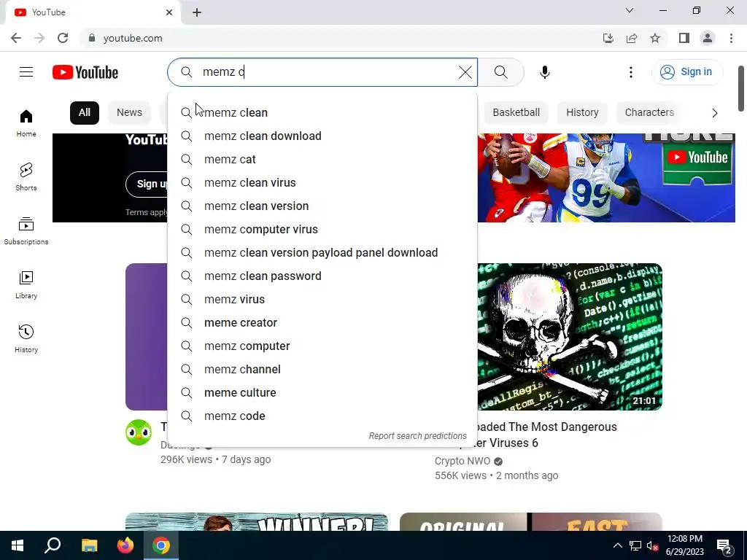Show more filter chips with right arrow
Screen dimensions: 747x560
(x=714, y=113)
